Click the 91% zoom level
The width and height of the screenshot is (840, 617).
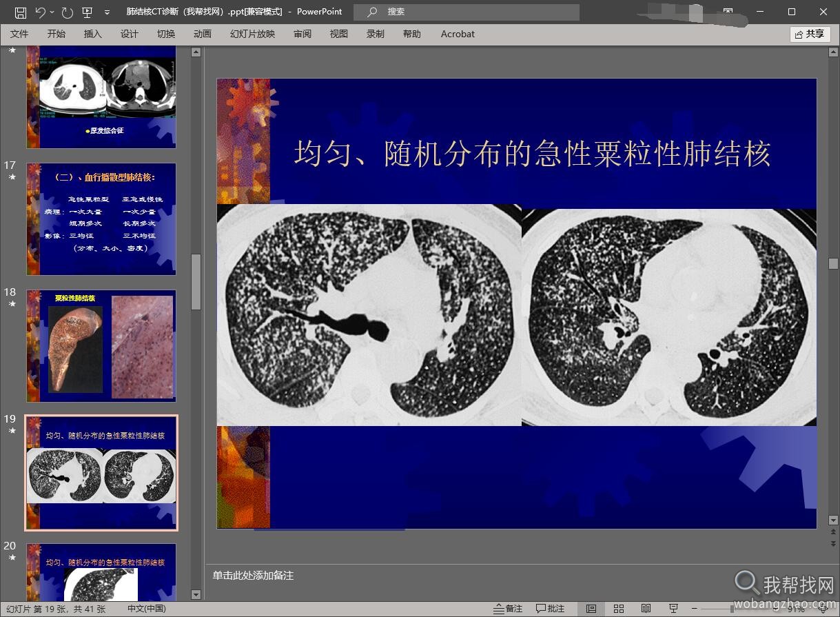coord(796,609)
